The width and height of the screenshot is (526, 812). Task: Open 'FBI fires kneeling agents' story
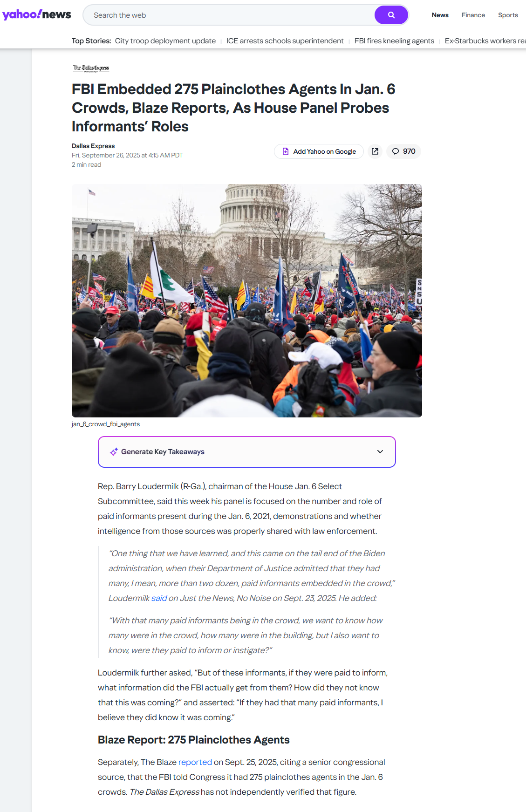pyautogui.click(x=394, y=41)
